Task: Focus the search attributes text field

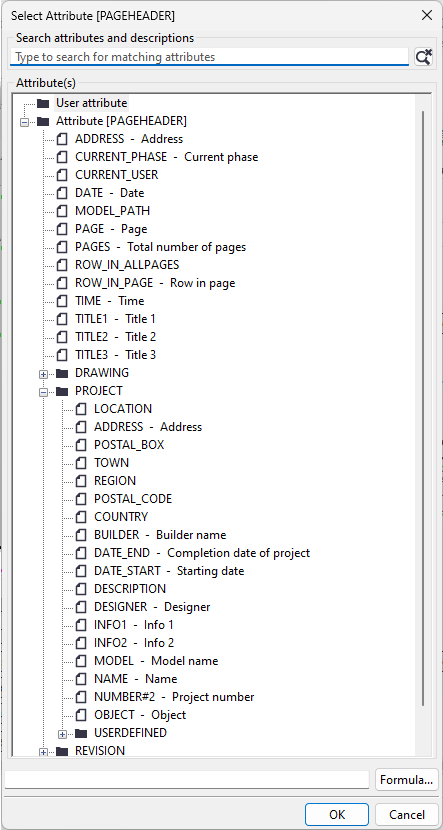Action: click(210, 57)
